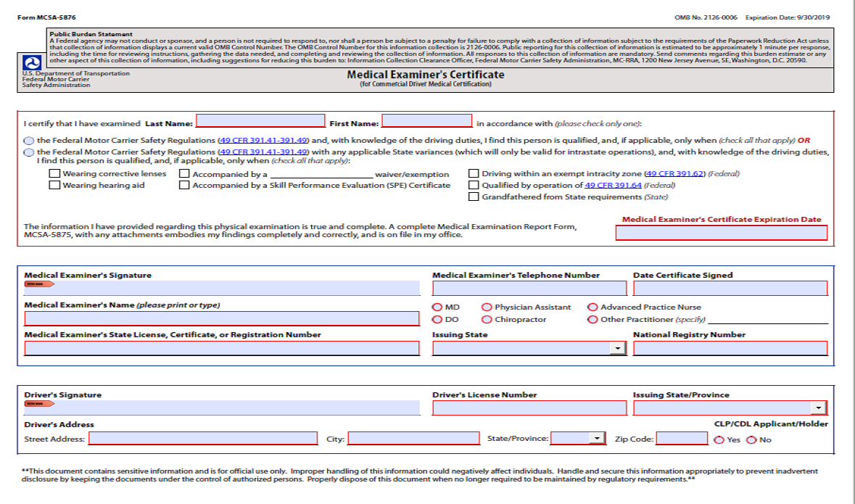Click the Driver's Signature field

pyautogui.click(x=222, y=408)
